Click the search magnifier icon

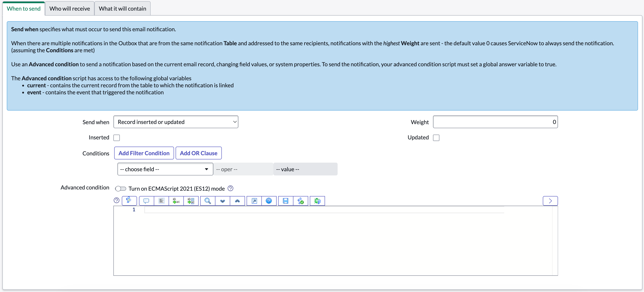(x=208, y=201)
